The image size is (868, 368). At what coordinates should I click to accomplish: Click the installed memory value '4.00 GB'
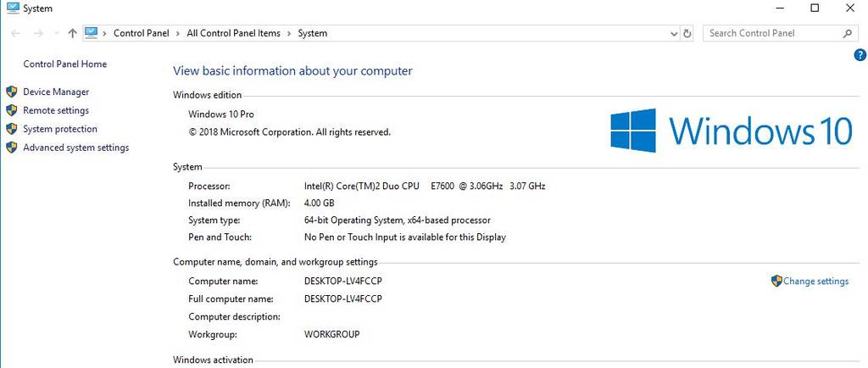320,204
